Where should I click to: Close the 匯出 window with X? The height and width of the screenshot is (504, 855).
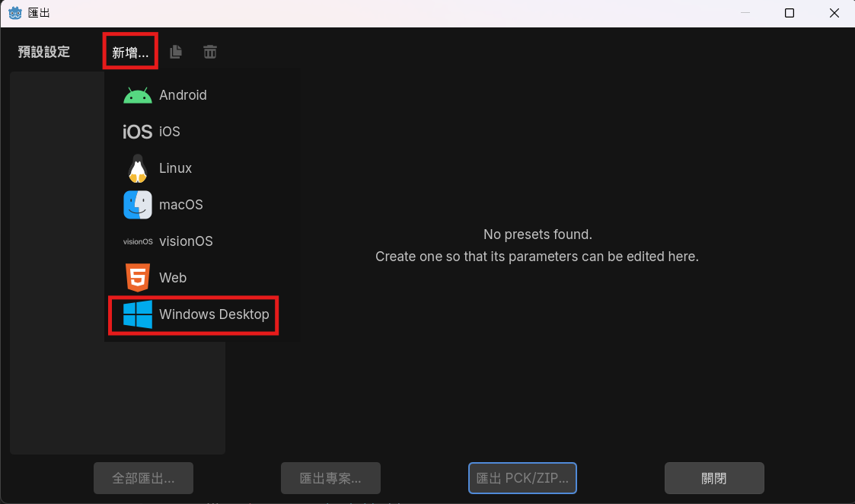click(x=834, y=13)
